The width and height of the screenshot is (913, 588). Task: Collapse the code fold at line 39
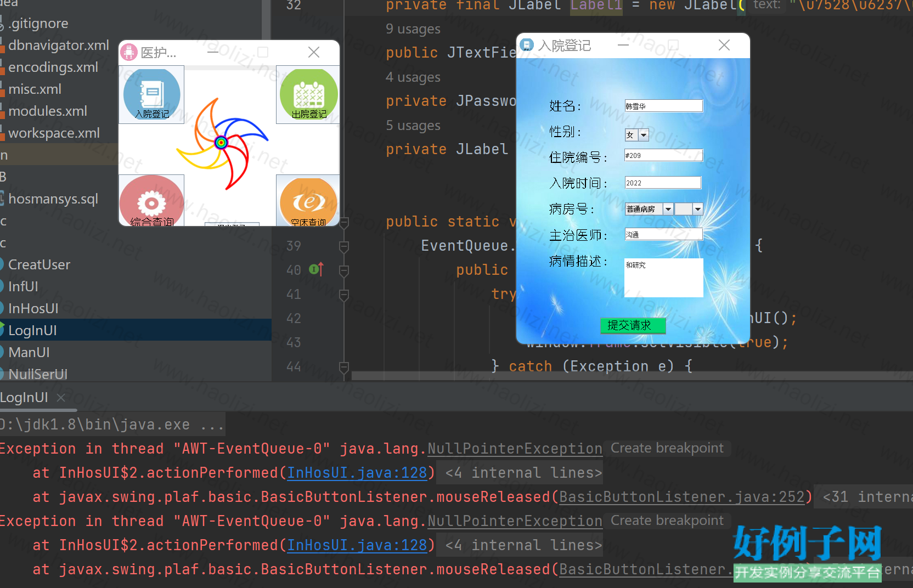pos(344,246)
